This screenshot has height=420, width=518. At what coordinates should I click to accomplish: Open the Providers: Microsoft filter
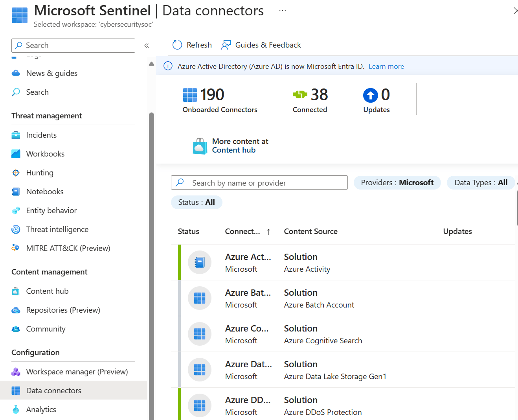click(x=397, y=182)
